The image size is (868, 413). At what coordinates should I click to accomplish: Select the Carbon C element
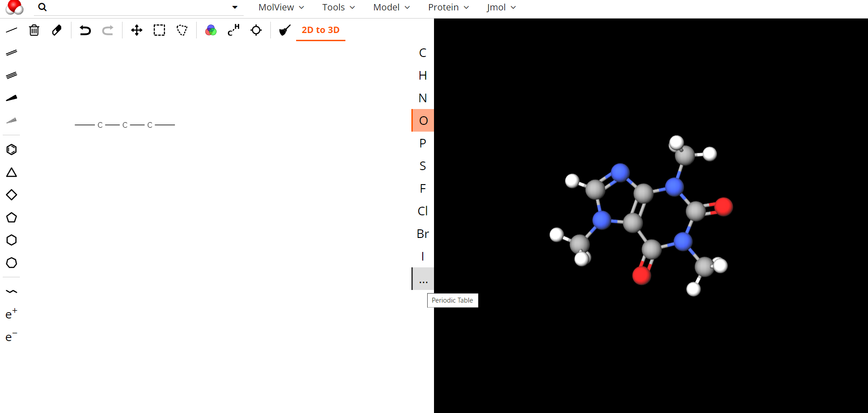point(423,53)
